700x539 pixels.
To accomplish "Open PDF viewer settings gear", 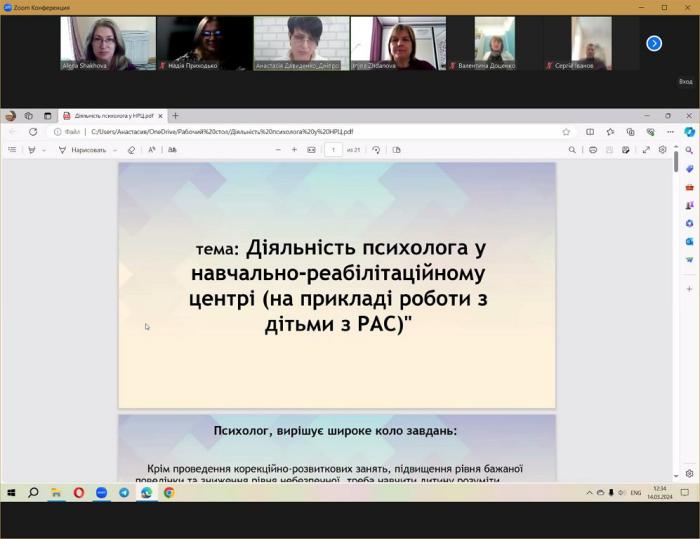I will coord(662,150).
